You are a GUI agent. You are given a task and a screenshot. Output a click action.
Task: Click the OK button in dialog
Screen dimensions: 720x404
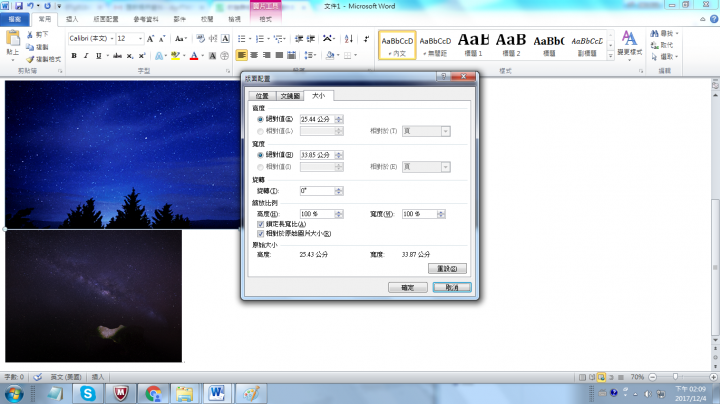coord(407,287)
